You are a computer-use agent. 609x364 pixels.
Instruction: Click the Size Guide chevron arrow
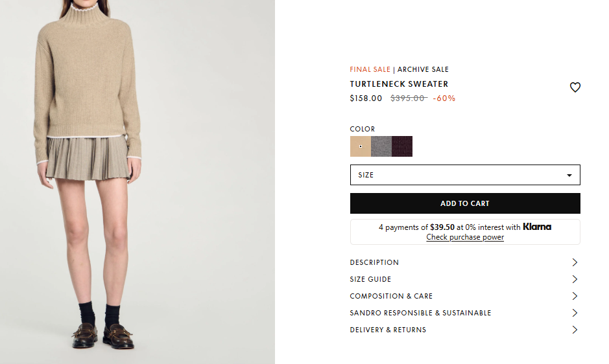tap(575, 279)
